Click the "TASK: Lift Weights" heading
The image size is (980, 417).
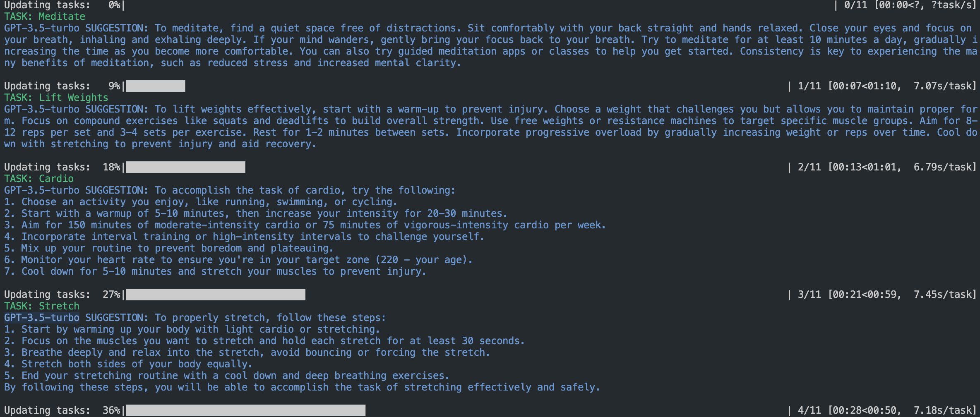click(56, 98)
